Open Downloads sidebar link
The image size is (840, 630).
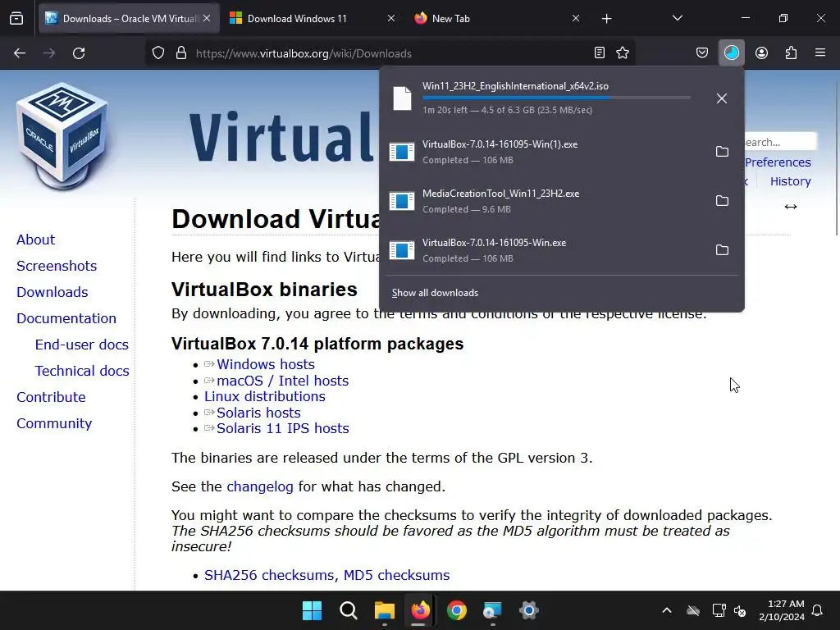[x=52, y=292]
